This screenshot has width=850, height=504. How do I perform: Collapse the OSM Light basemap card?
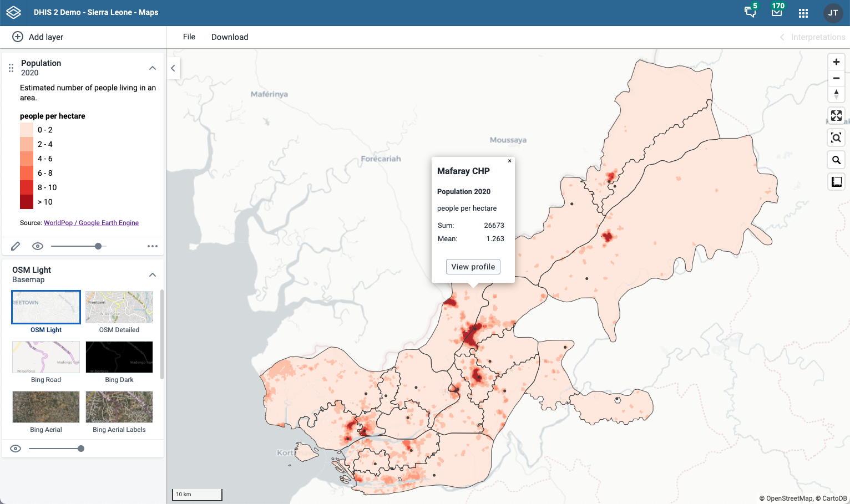(153, 274)
